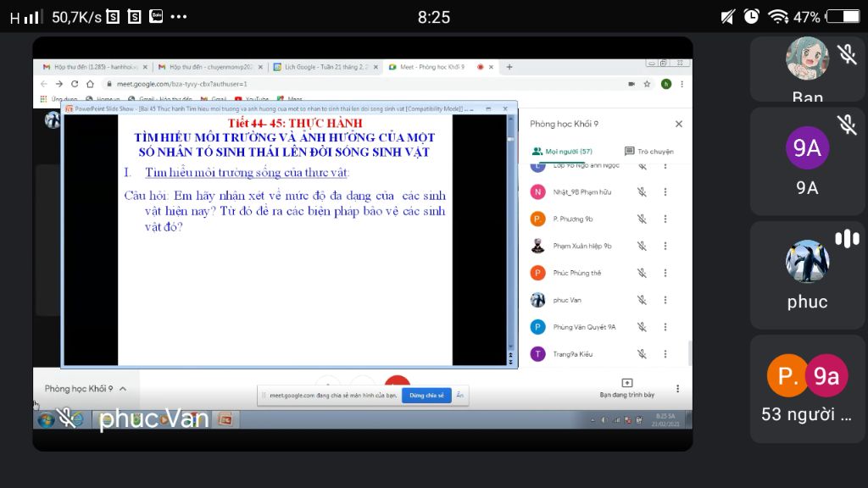
Task: Click Ẩn to hide sharing bar
Action: [x=459, y=395]
